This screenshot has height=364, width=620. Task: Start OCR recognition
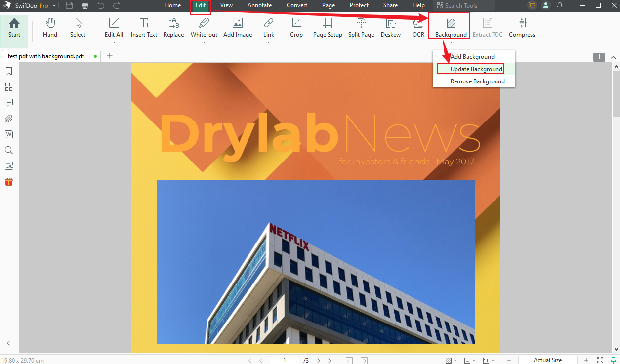[418, 28]
